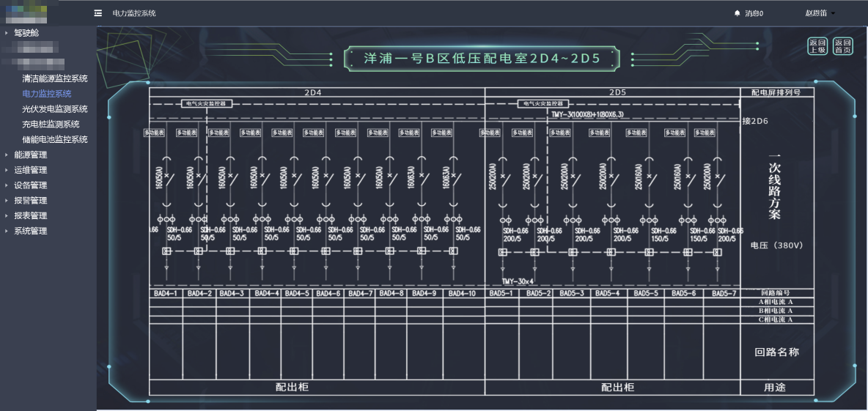Open the 赵恩笛 user dropdown
Viewport: 868px width, 411px height.
point(820,13)
